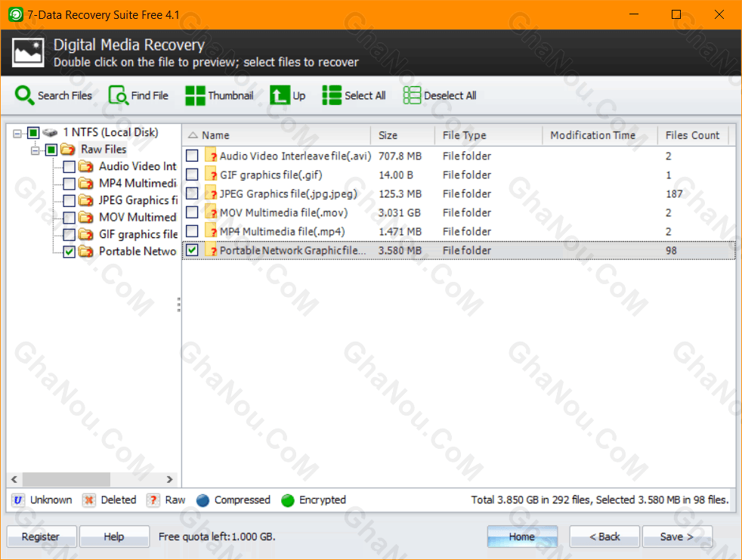Click the raw file icon beside JPEG Graphics file(.jpg.jpeg)
The height and width of the screenshot is (560, 742).
(211, 193)
